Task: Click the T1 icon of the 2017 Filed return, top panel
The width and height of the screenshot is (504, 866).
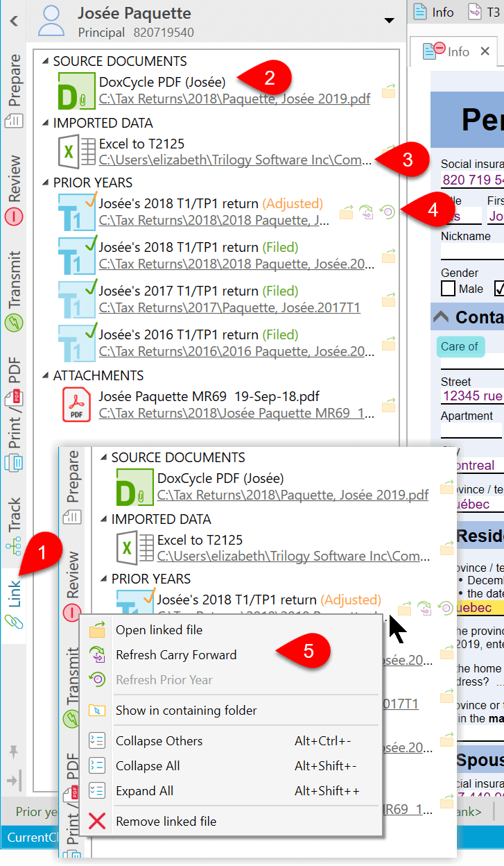Action: 76,299
